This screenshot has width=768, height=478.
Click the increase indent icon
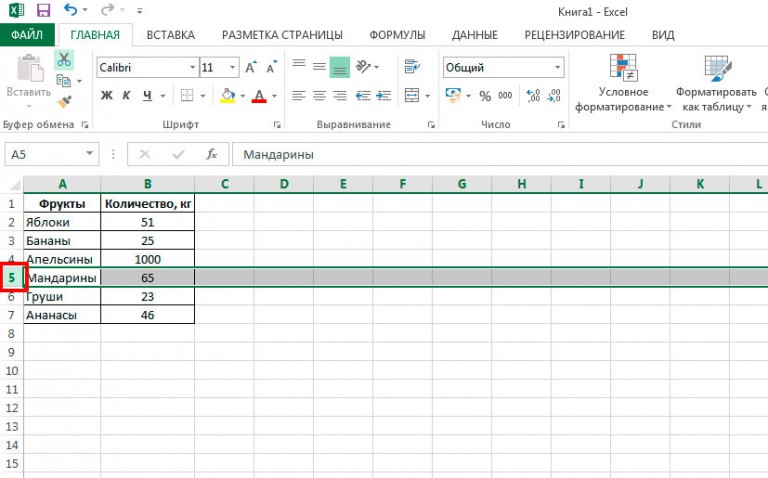(x=384, y=96)
